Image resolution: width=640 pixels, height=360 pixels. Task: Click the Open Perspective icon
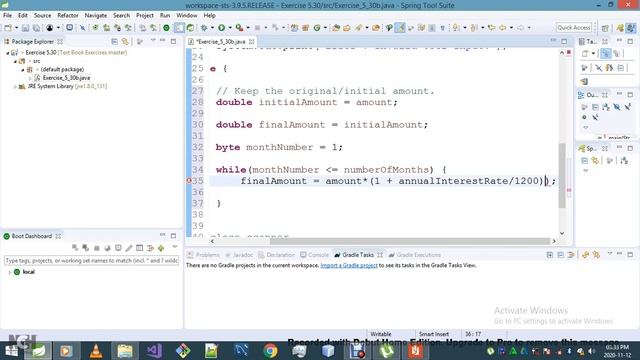[605, 28]
